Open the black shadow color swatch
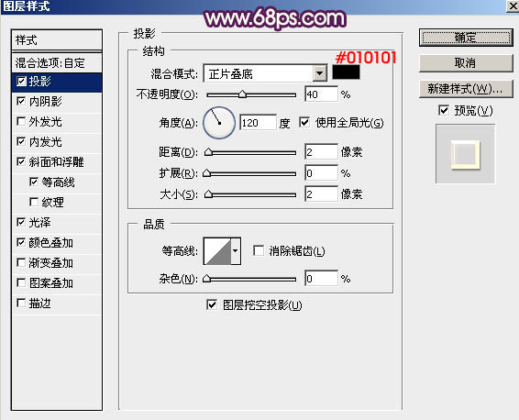519x420 pixels. click(x=346, y=72)
